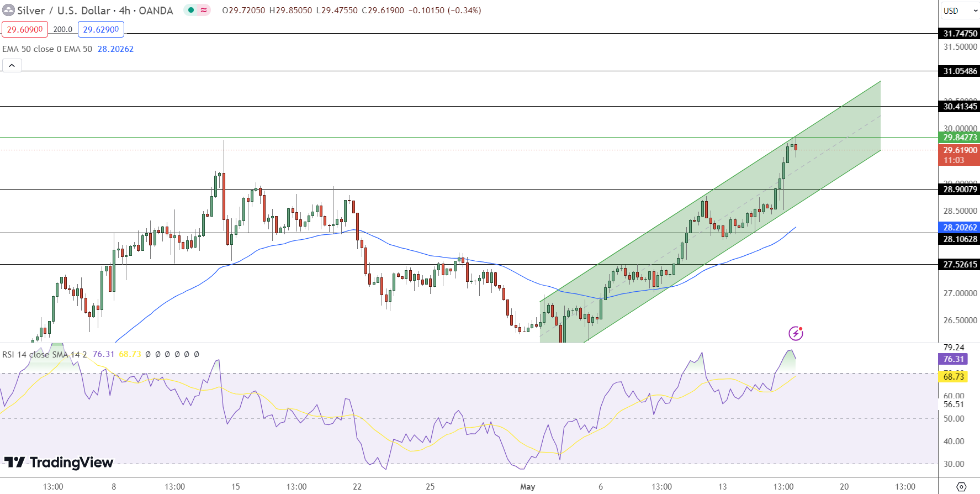Screen dimensions: 980x494
Task: Click the 56.51 RSI axis value
Action: (x=953, y=404)
